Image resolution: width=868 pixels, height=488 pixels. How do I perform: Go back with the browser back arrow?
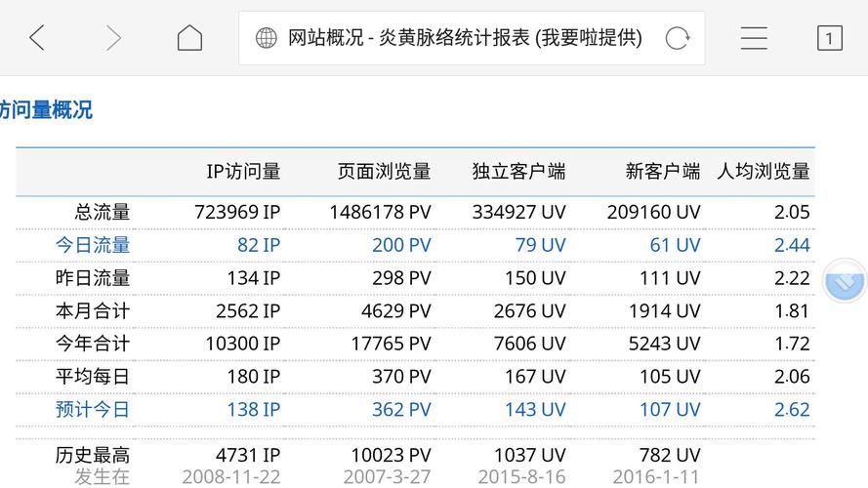pos(37,38)
